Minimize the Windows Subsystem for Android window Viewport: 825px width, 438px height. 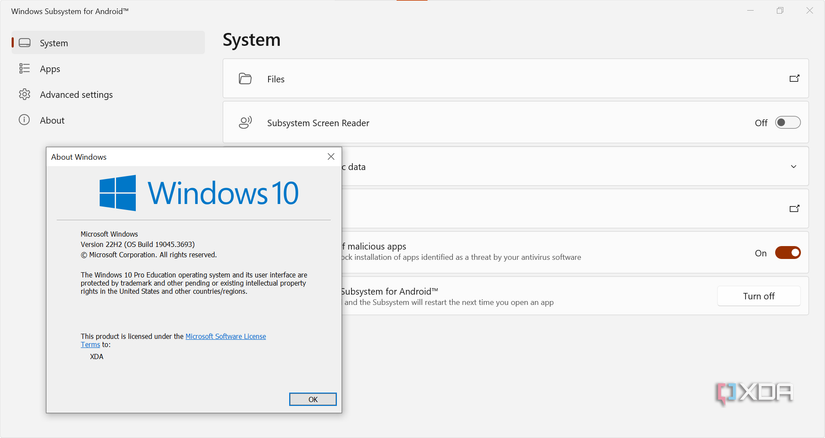(750, 10)
